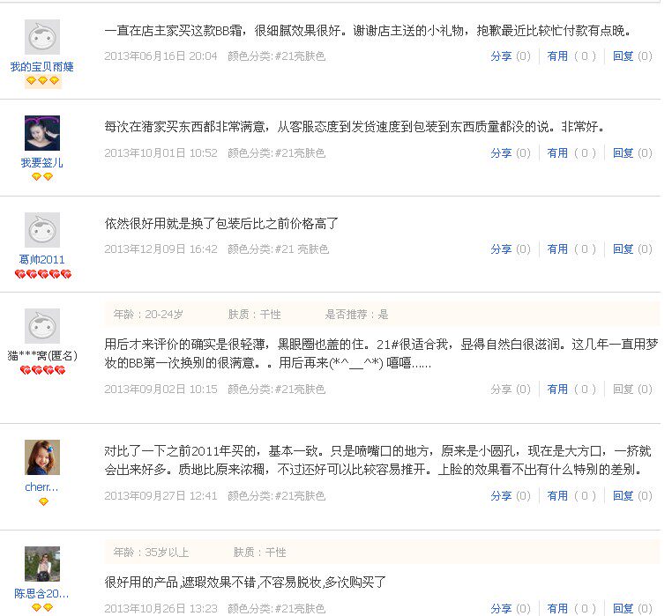The height and width of the screenshot is (616, 672).
Task: Click anonymous reviewer 猫***窝 avatar icon
Action: point(42,326)
